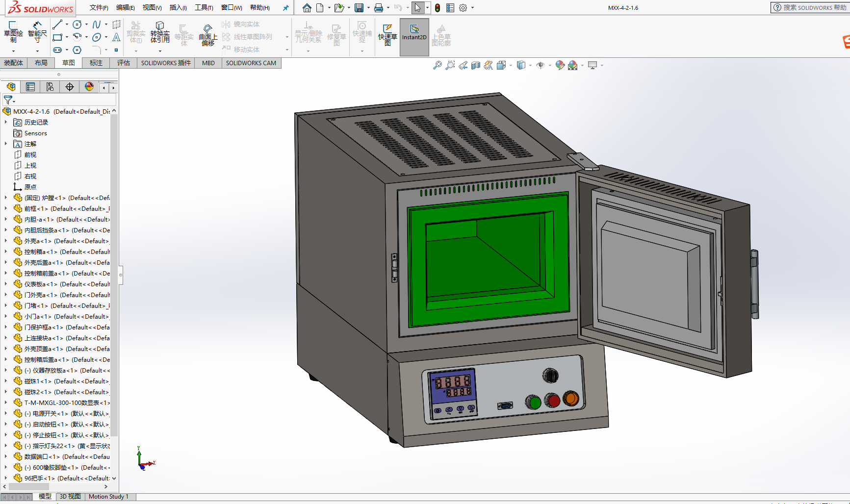Click the Rebuild traffic light icon
The width and height of the screenshot is (850, 504).
coord(438,8)
